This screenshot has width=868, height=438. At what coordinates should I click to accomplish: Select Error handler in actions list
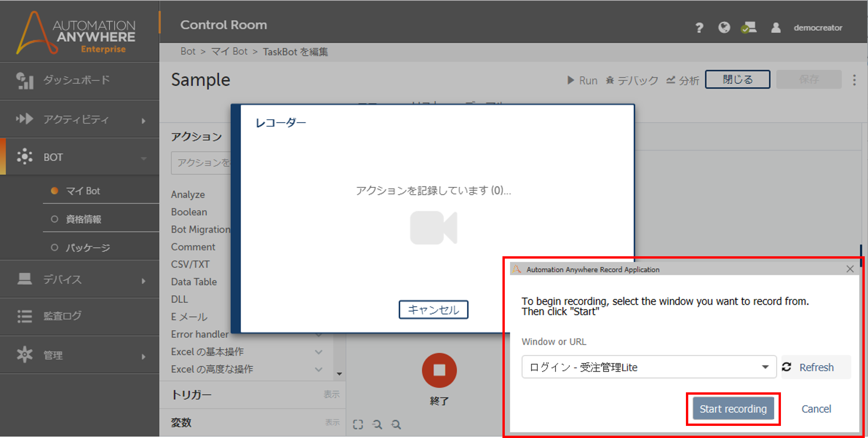200,335
